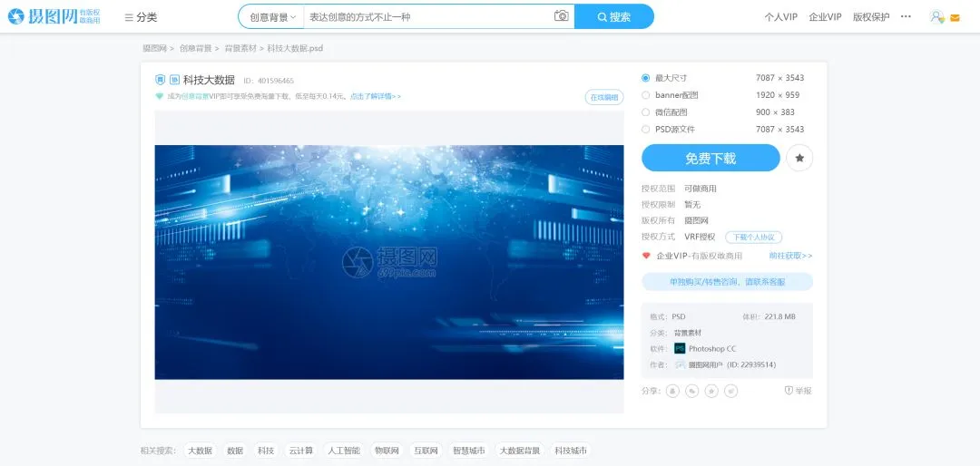Click the 免费下载 button

pos(710,158)
